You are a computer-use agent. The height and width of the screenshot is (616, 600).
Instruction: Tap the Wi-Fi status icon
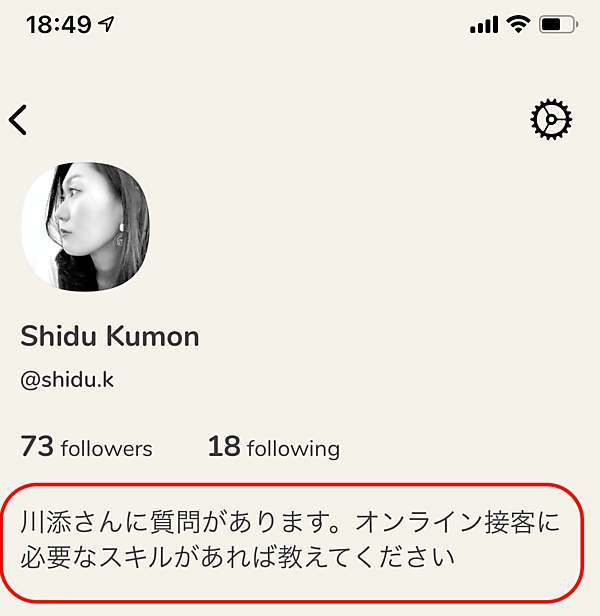pos(518,25)
